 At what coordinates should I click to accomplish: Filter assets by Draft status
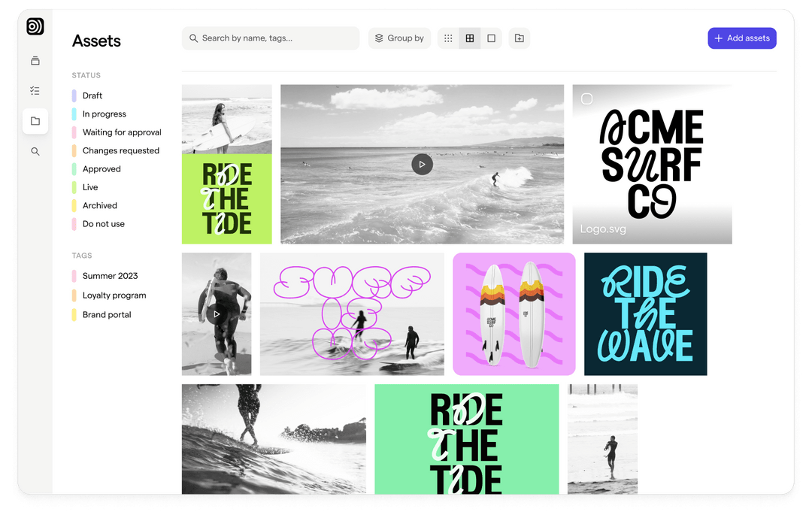point(91,95)
